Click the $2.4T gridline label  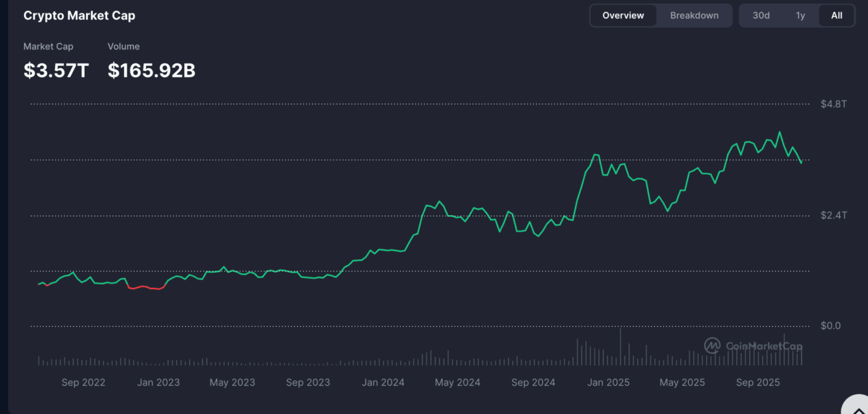pyautogui.click(x=833, y=215)
